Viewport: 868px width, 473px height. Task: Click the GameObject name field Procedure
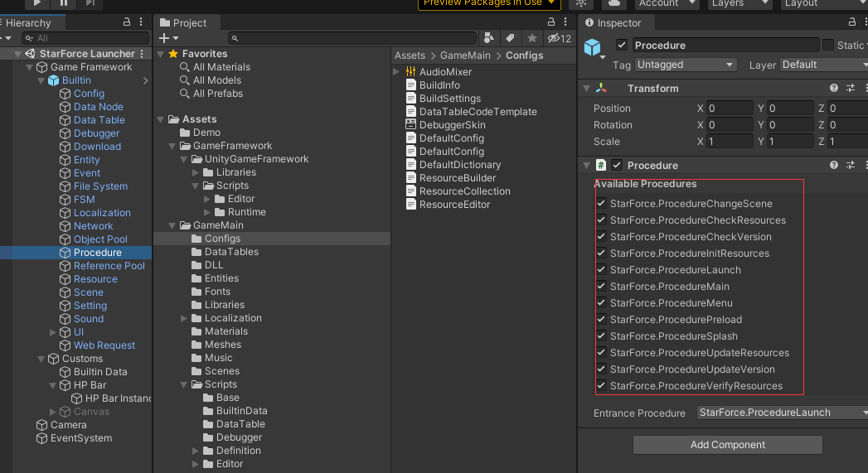pyautogui.click(x=725, y=45)
